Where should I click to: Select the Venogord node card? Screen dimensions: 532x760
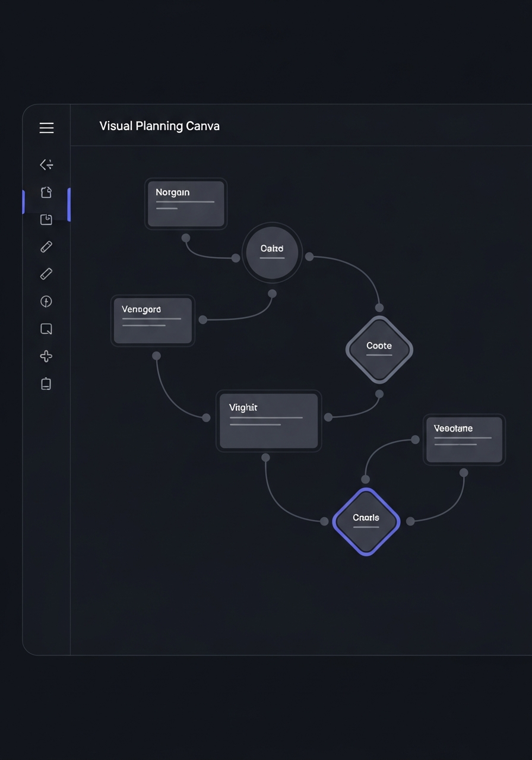[x=153, y=321]
